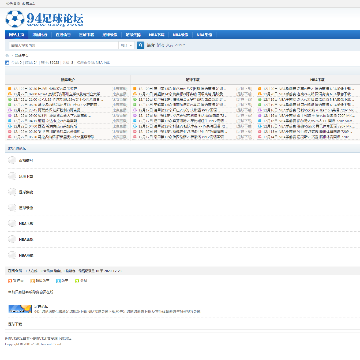Click the small blue stats icon below breadcrumb
The width and height of the screenshot is (360, 360).
[x=7, y=62]
